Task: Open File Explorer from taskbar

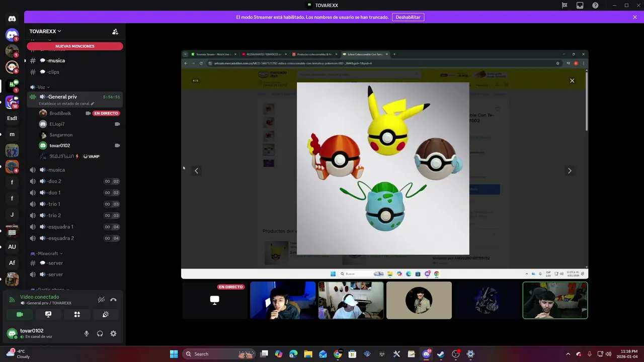Action: pos(308,354)
